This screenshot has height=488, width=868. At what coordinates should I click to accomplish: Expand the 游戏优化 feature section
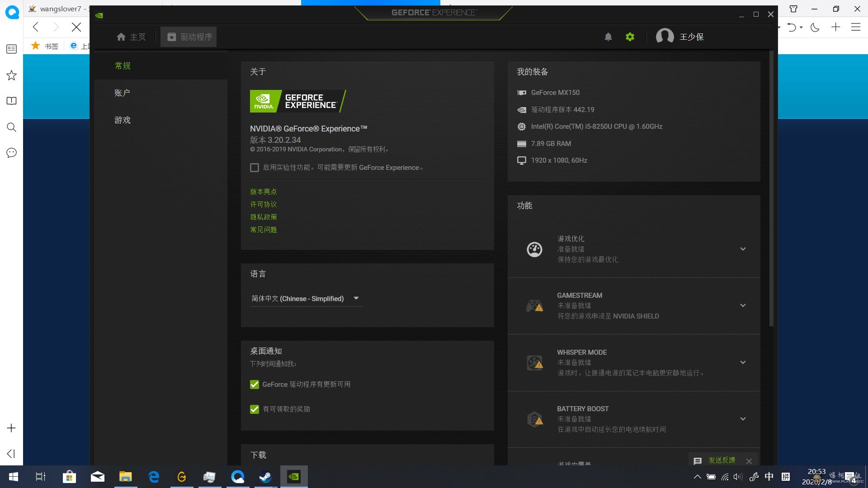click(x=743, y=249)
